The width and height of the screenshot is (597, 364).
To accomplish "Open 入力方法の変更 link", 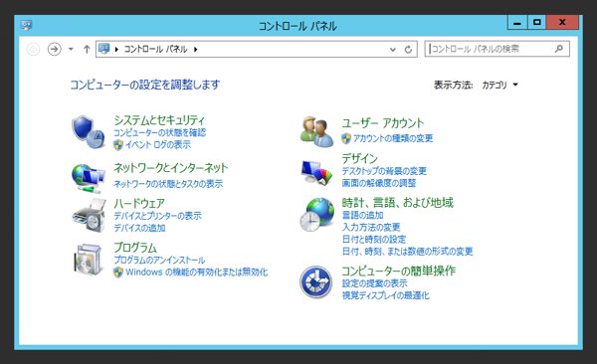I will pyautogui.click(x=371, y=228).
